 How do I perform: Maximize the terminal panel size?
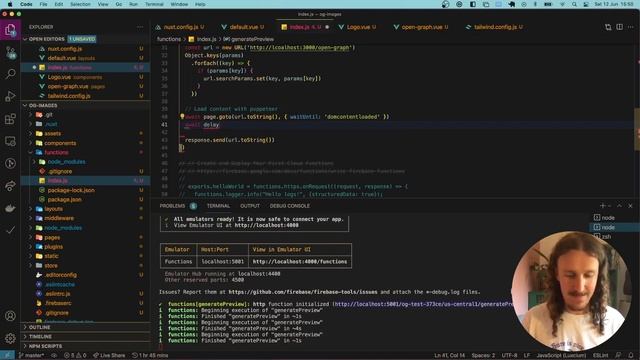pyautogui.click(x=619, y=206)
